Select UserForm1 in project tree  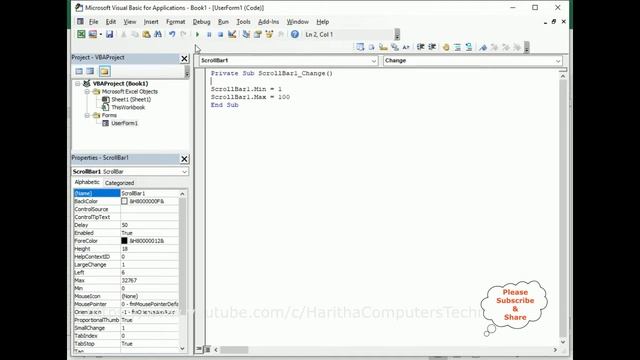[x=124, y=123]
